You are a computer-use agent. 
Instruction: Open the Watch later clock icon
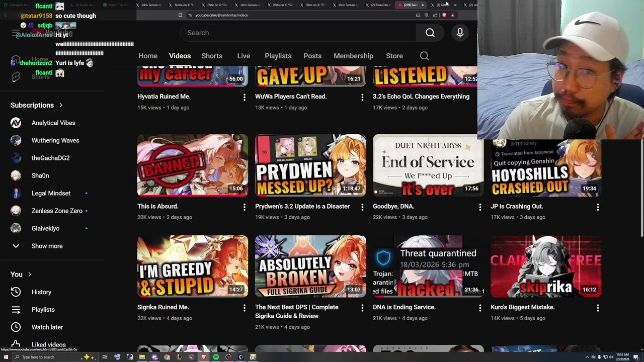click(x=16, y=327)
